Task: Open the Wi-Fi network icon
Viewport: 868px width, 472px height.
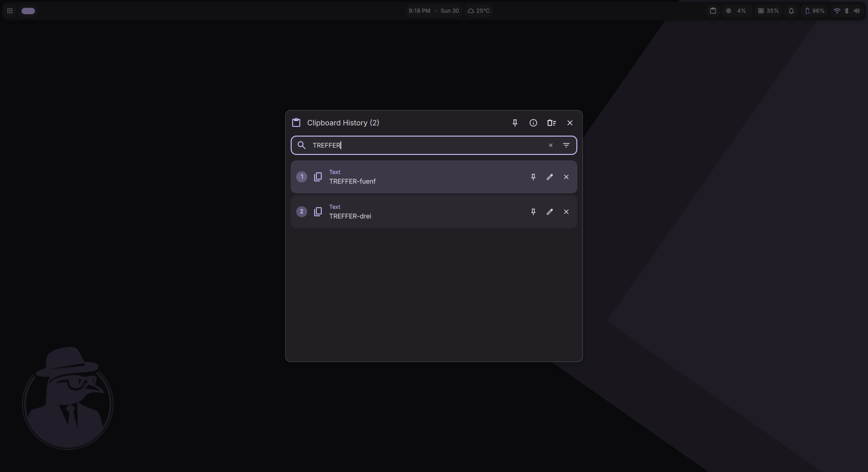Action: 837,11
